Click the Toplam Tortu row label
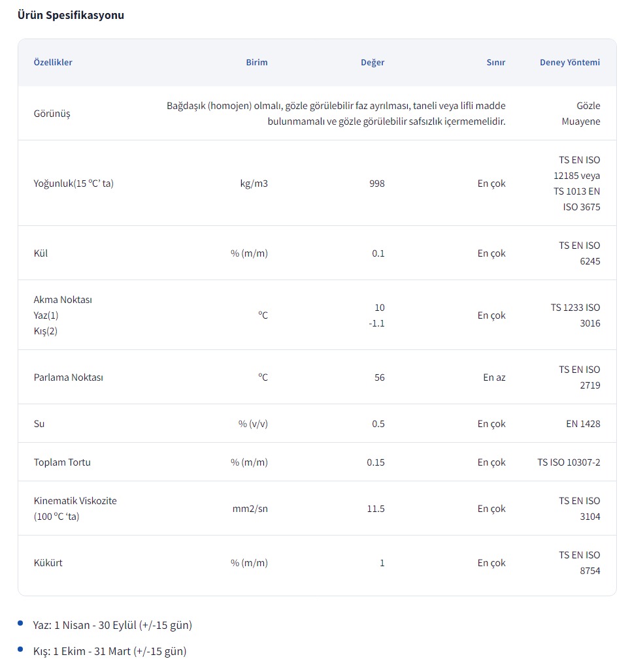 tap(62, 462)
